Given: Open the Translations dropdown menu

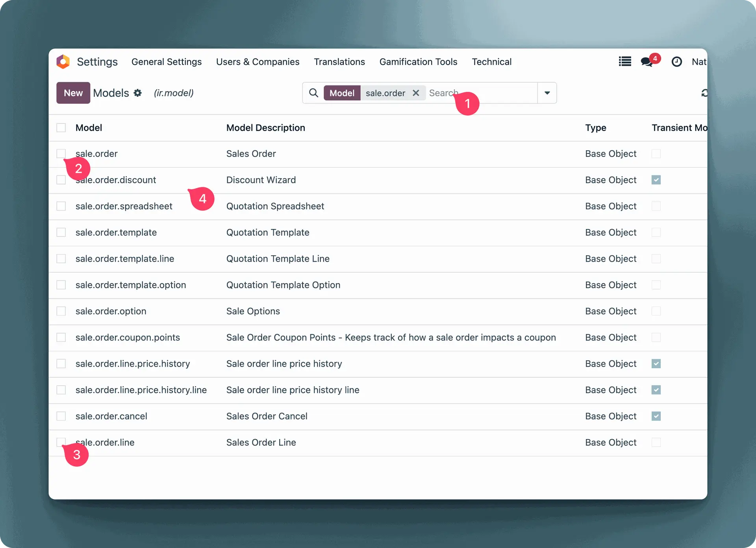Looking at the screenshot, I should click(339, 62).
